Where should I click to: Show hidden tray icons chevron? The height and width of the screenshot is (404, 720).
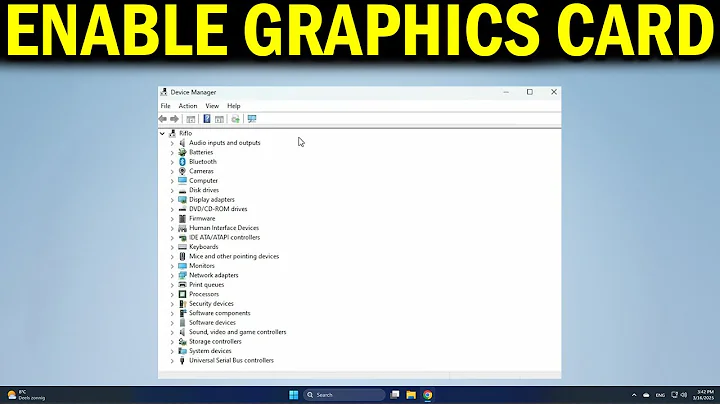(634, 395)
